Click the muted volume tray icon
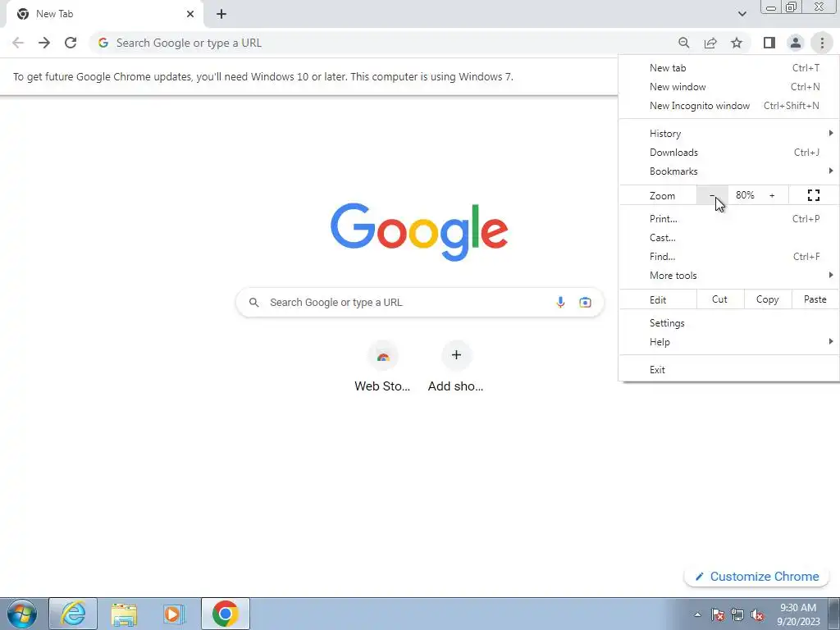The height and width of the screenshot is (630, 840). coord(757,614)
